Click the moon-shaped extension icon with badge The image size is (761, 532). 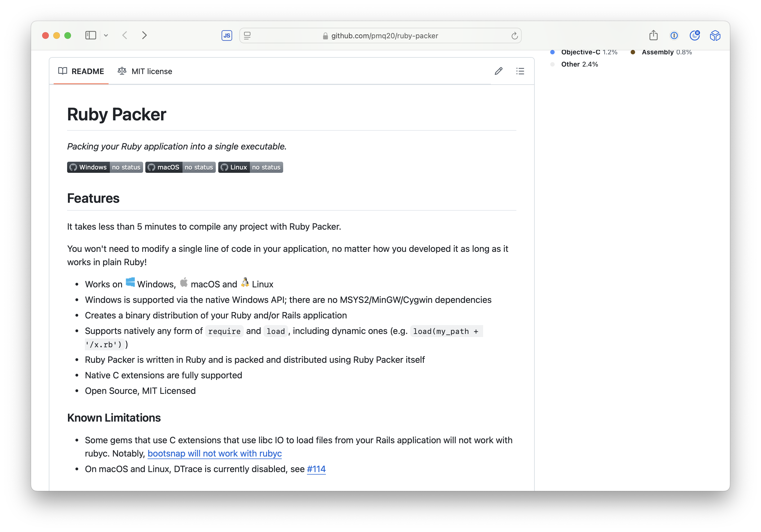click(x=695, y=36)
